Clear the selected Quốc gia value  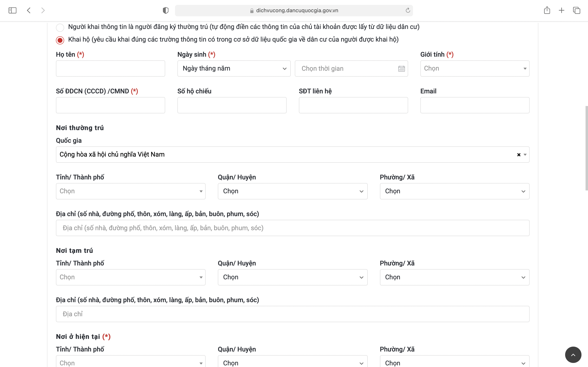click(x=519, y=155)
